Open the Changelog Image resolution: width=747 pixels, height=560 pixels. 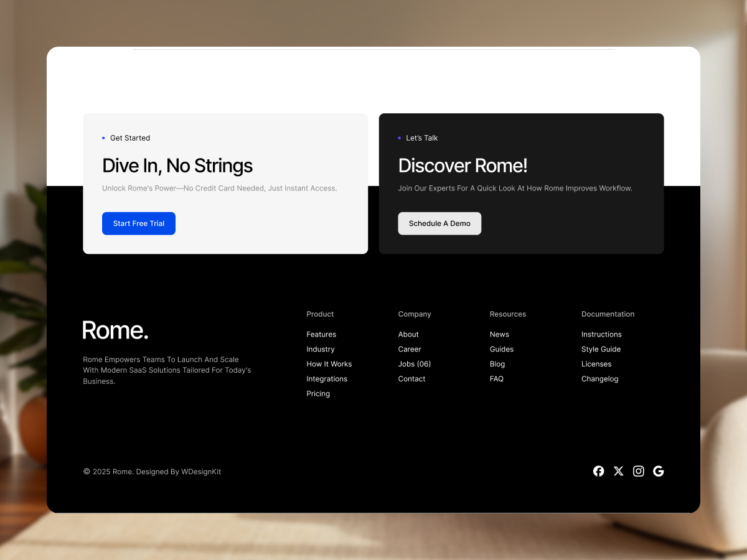(x=599, y=378)
